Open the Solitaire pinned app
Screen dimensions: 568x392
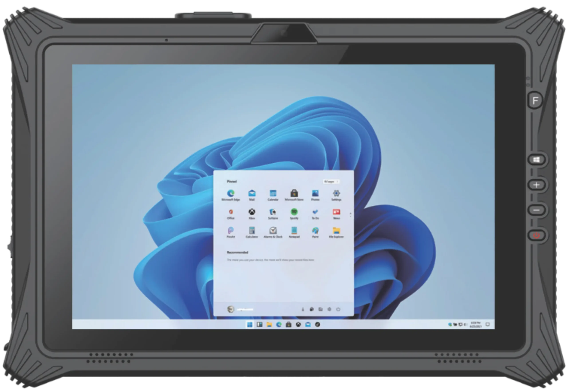click(273, 214)
